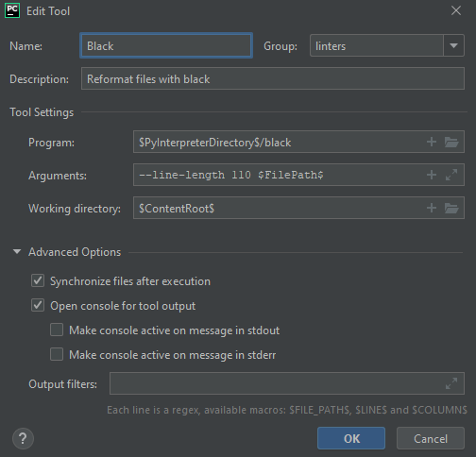Confirm changes with the OK button
The height and width of the screenshot is (457, 476).
click(351, 438)
